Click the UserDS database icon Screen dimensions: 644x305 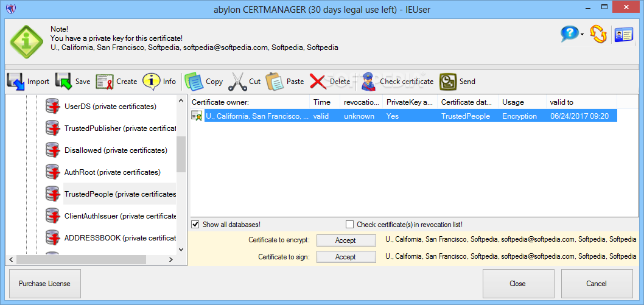click(52, 107)
